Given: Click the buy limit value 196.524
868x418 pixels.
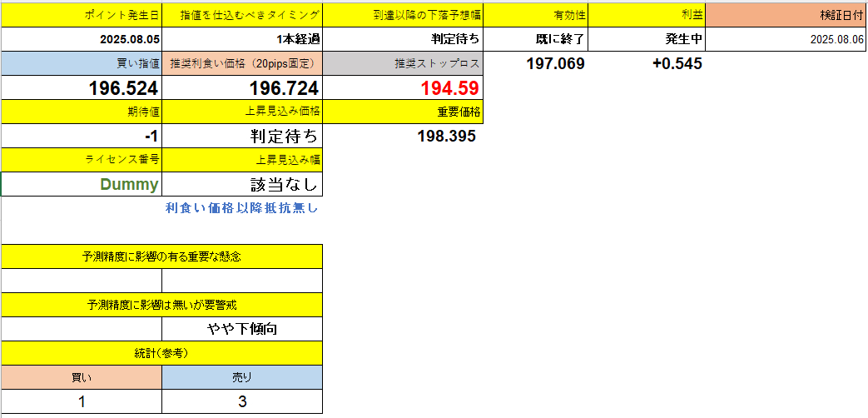Looking at the screenshot, I should click(82, 87).
